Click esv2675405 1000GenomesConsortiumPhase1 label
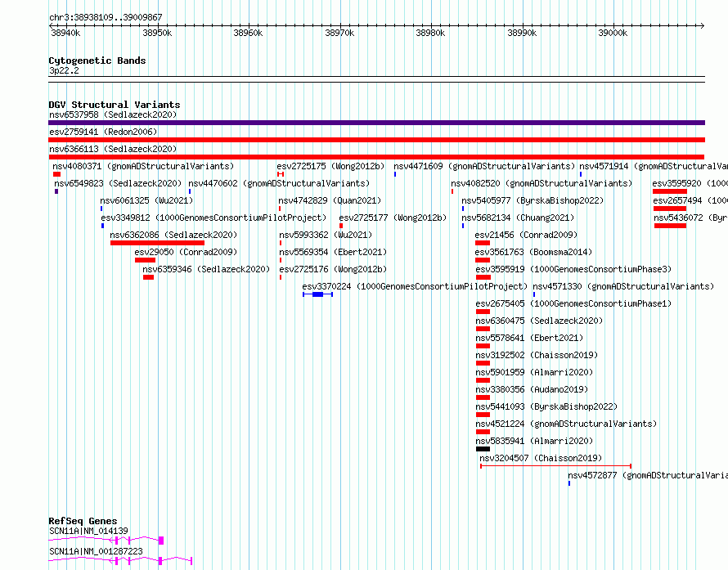 573,303
